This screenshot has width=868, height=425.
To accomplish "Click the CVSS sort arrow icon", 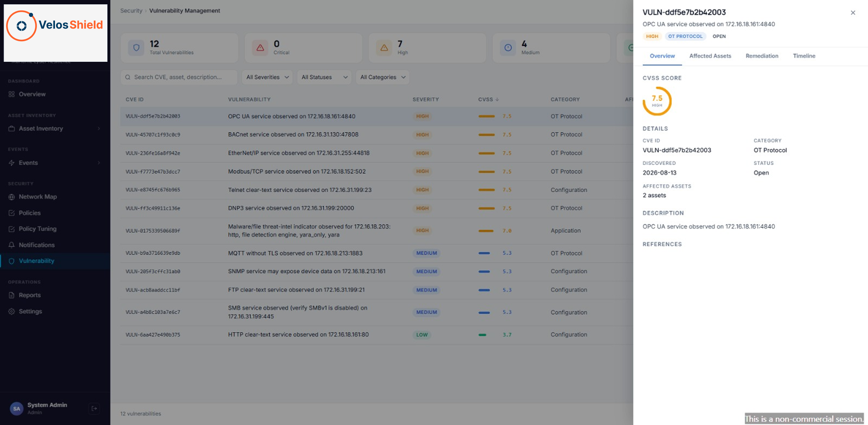I will tap(497, 99).
